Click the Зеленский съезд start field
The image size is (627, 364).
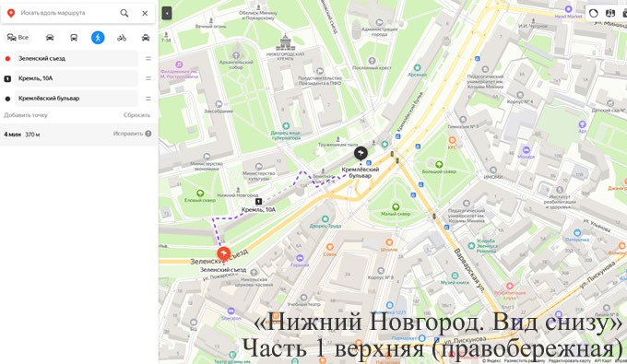click(x=76, y=58)
